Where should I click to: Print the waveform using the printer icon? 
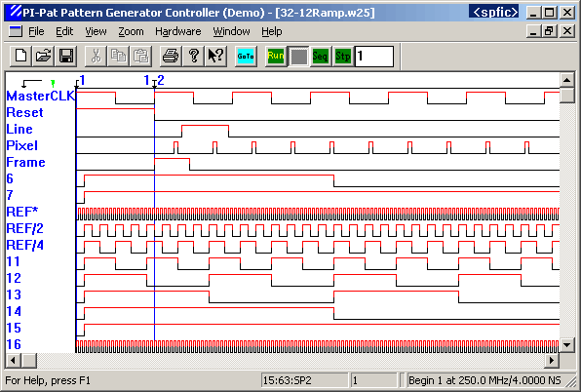point(171,57)
